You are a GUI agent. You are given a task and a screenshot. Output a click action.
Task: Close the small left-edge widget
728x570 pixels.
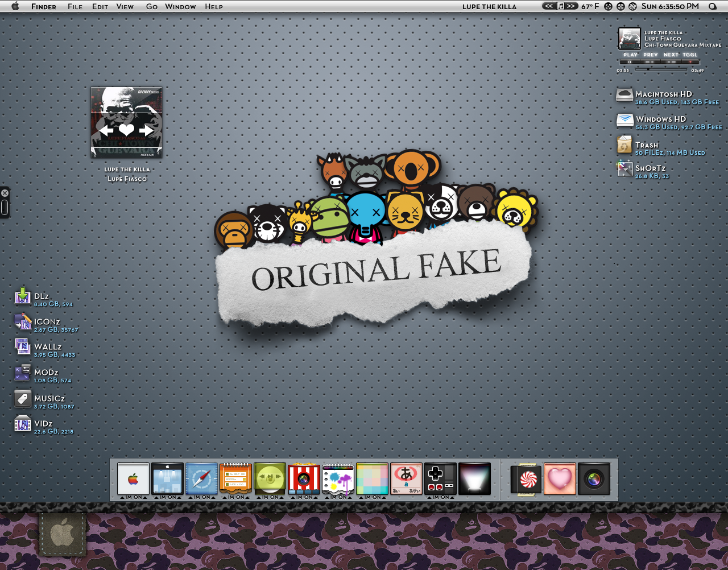(5, 193)
